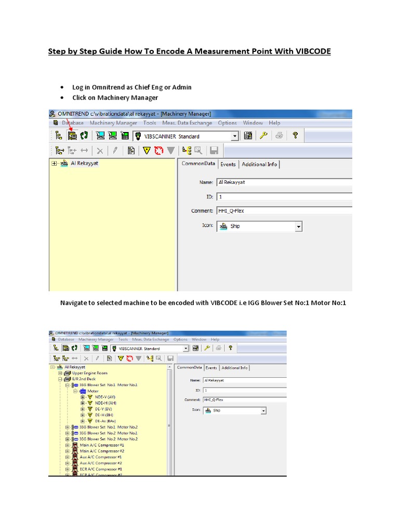This screenshot has width=399, height=532.
Task: Click the floppy disk save icon in lower screenshot
Action: (170, 358)
